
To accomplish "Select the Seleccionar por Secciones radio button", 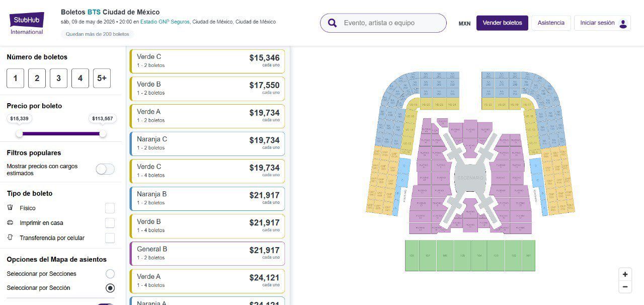I will click(x=110, y=274).
